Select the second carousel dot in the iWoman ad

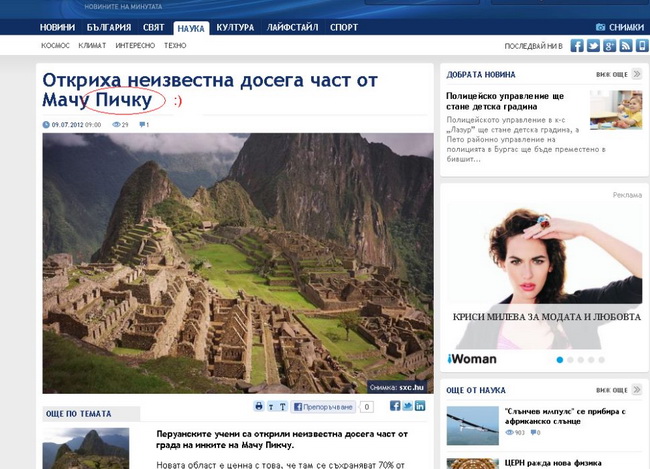click(x=570, y=360)
